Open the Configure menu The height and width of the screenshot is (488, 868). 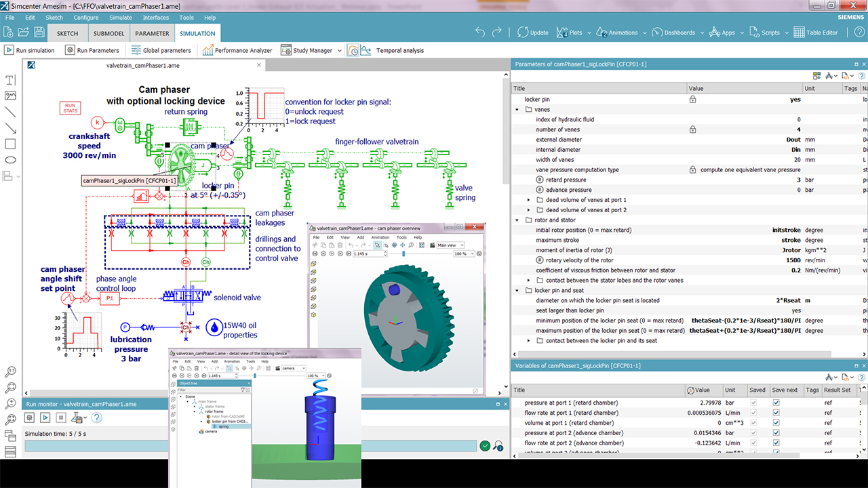[x=86, y=18]
